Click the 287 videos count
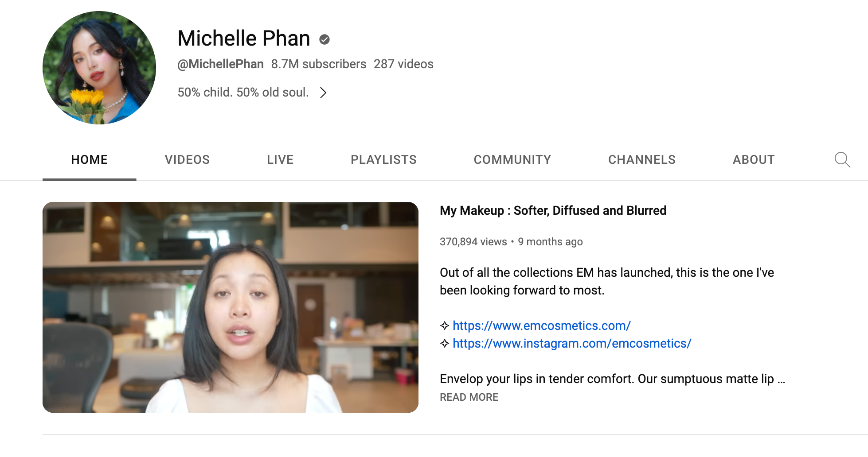 (x=403, y=64)
